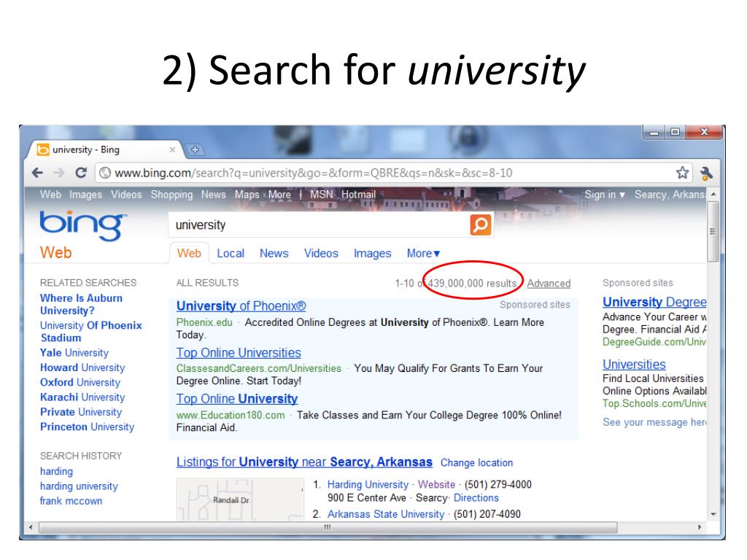The height and width of the screenshot is (560, 747).
Task: Expand the More dropdown beside Images tab
Action: click(423, 253)
